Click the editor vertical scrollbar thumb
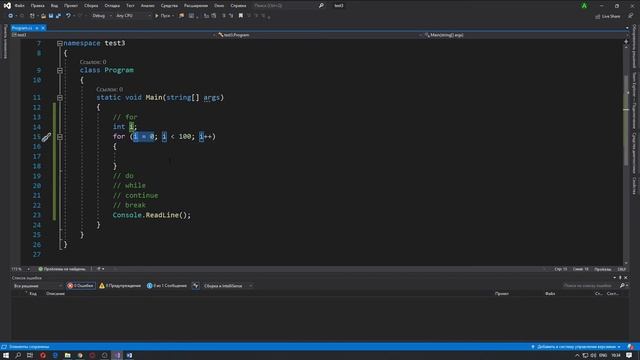Viewport: 640px width, 360px height. (x=626, y=120)
